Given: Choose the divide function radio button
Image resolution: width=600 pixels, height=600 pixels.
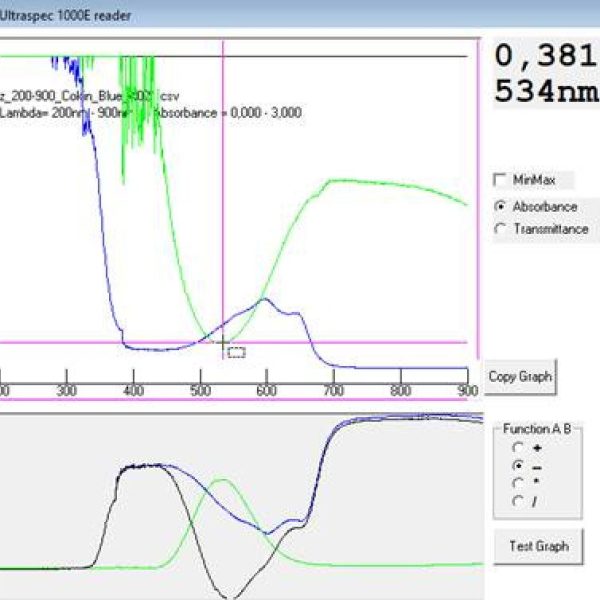Looking at the screenshot, I should point(517,501).
